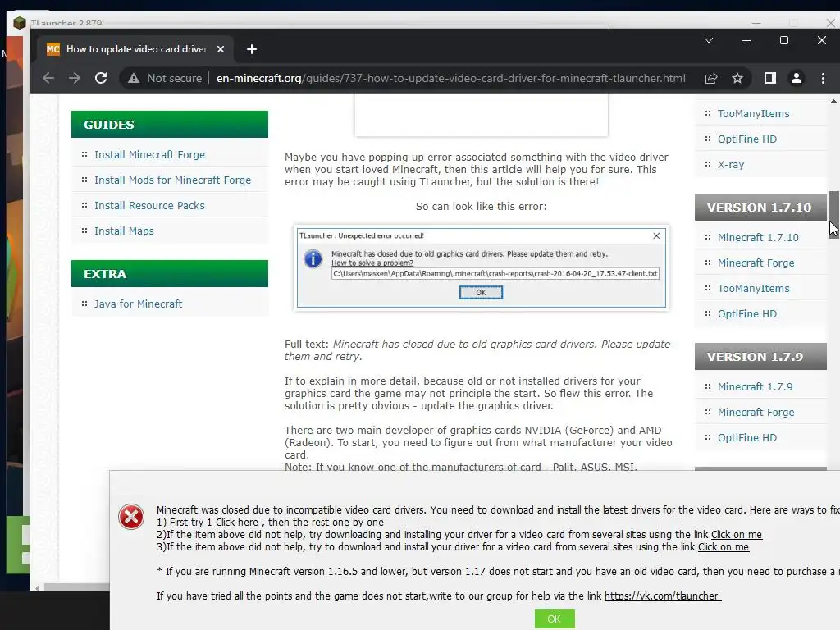Click the browser forward arrow
The width and height of the screenshot is (840, 630).
(75, 78)
